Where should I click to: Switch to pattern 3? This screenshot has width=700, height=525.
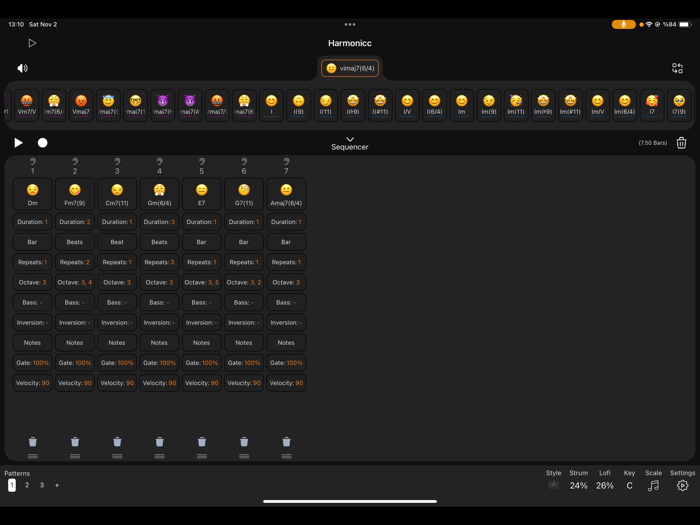pyautogui.click(x=42, y=485)
